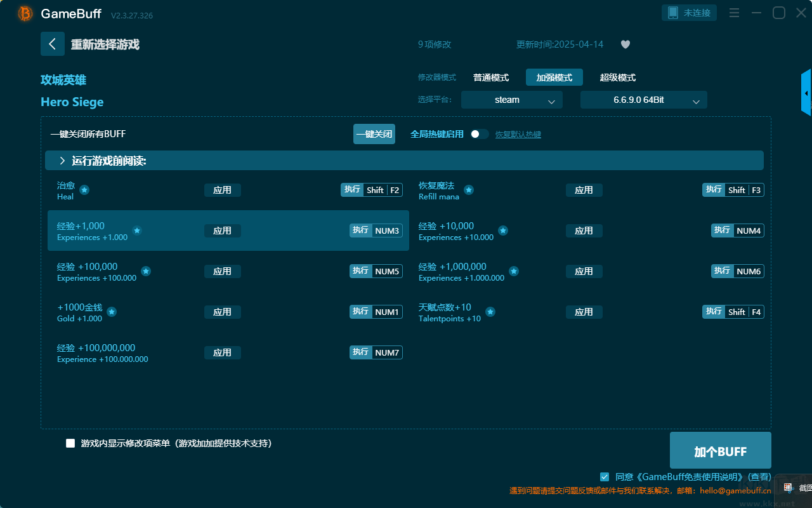The image size is (812, 508).
Task: Click the blue side panel expand tab
Action: point(806,93)
